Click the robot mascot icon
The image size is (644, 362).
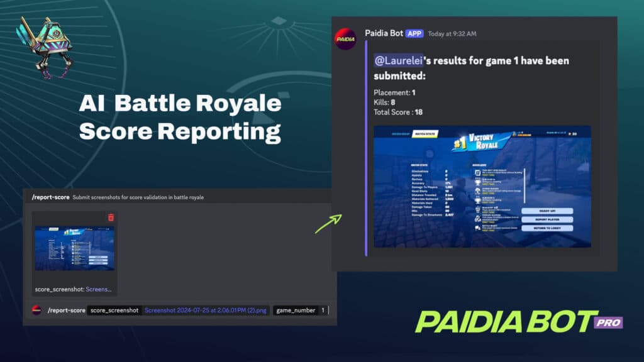(45, 47)
